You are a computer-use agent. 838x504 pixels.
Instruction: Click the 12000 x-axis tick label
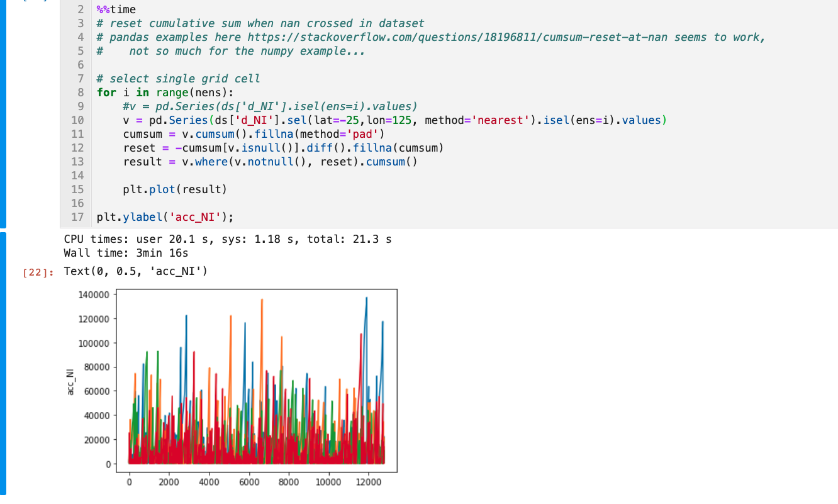pyautogui.click(x=368, y=482)
